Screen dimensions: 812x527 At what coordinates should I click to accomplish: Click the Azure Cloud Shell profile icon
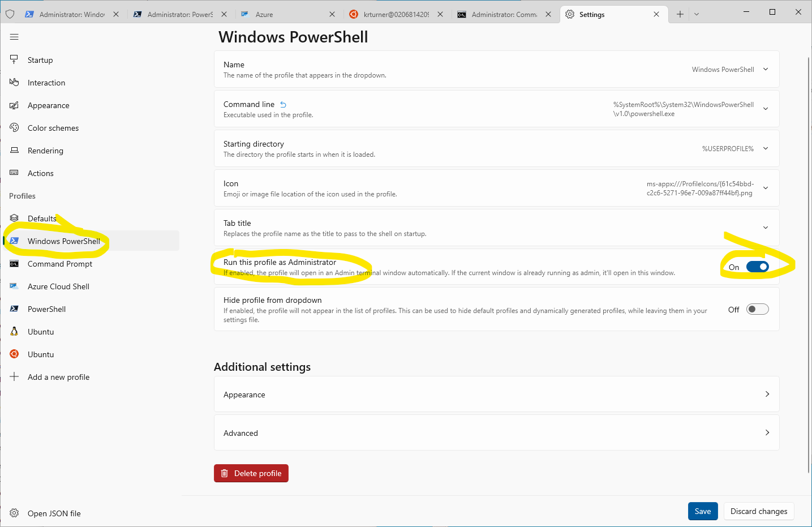pyautogui.click(x=14, y=286)
